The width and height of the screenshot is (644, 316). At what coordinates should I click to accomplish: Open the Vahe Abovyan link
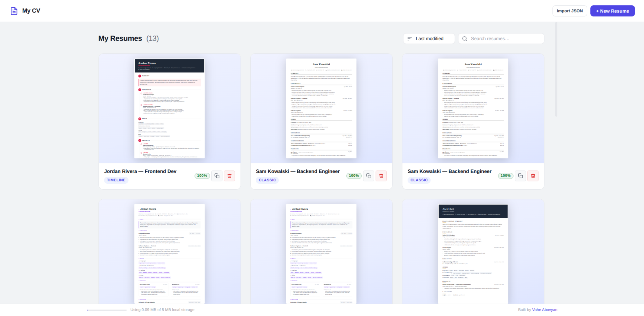click(545, 310)
